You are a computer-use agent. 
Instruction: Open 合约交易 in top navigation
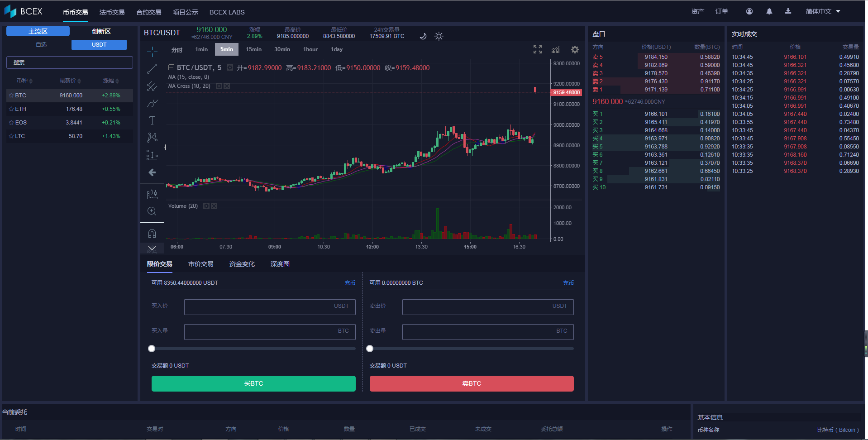(148, 12)
